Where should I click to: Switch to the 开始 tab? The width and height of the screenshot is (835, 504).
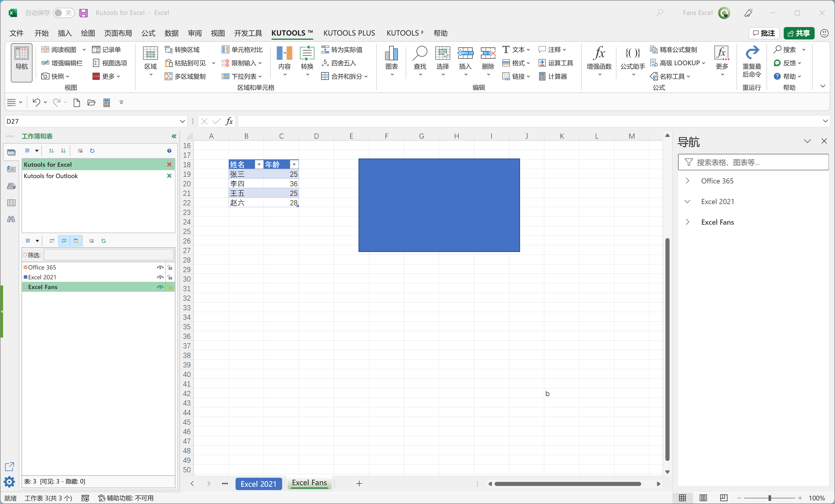point(41,33)
